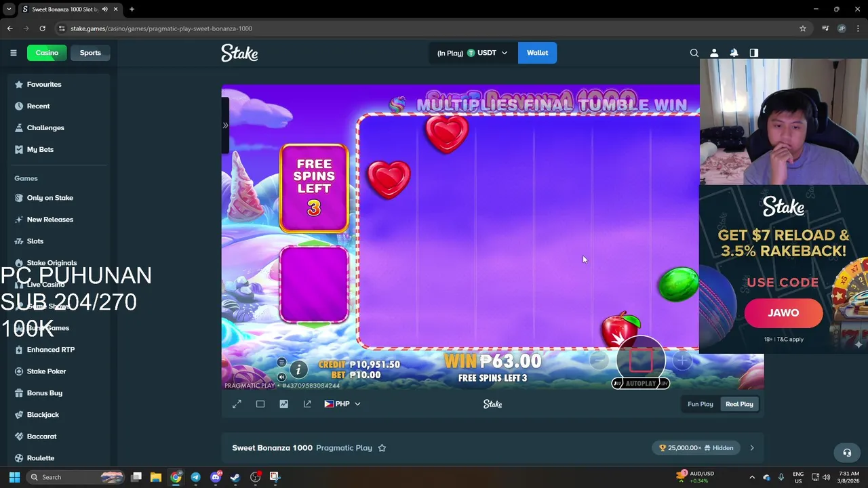Pop out the game window icon
Image resolution: width=868 pixels, height=488 pixels.
pyautogui.click(x=307, y=404)
